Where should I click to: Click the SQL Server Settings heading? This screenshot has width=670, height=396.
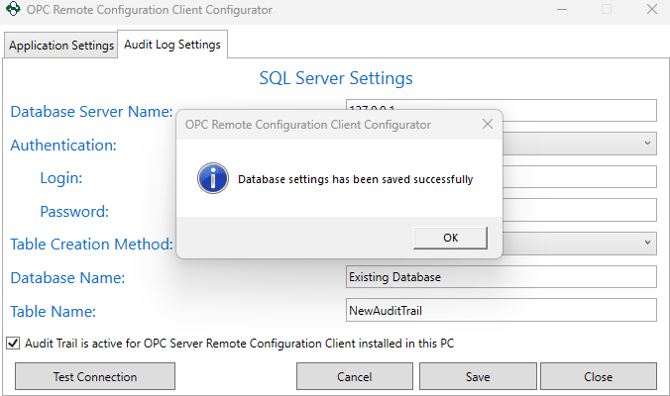336,78
